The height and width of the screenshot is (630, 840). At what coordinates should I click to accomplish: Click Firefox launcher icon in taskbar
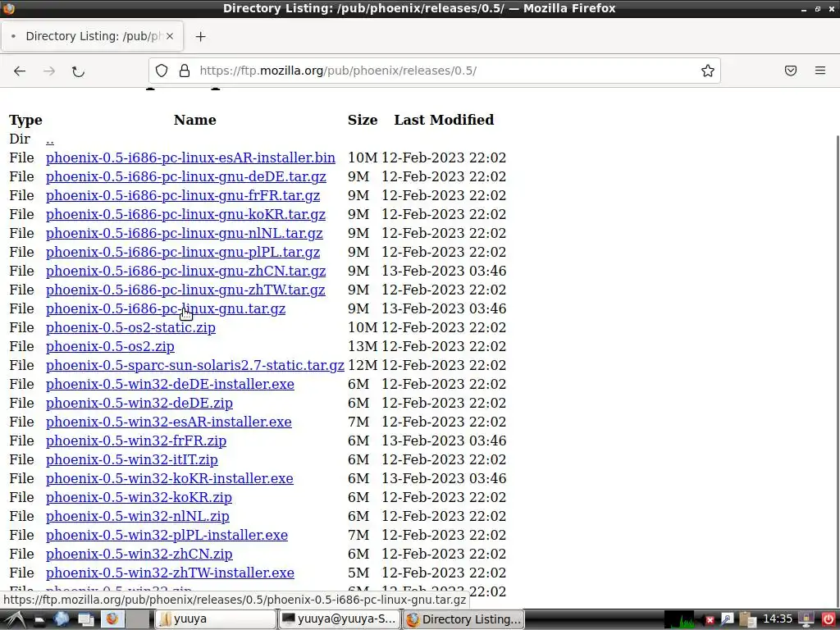[x=112, y=619]
